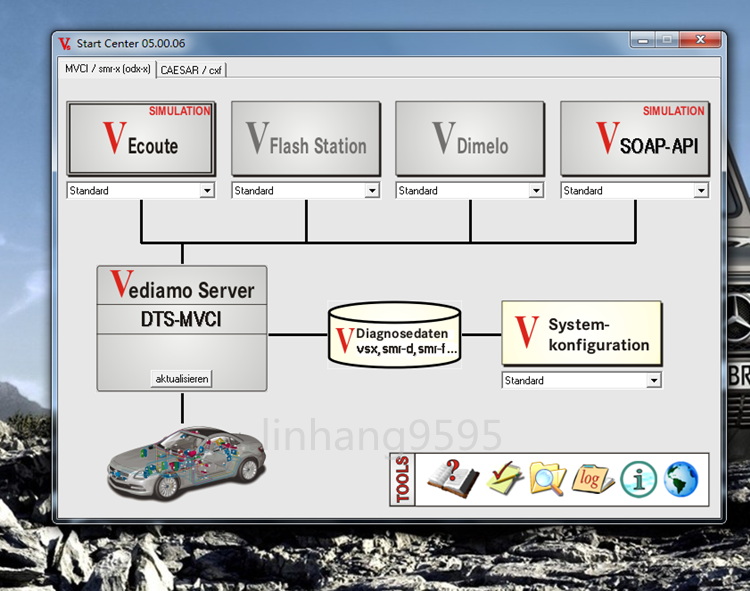The image size is (750, 591).
Task: Expand the Standard dropdown under Systemkonfiguration
Action: 654,381
